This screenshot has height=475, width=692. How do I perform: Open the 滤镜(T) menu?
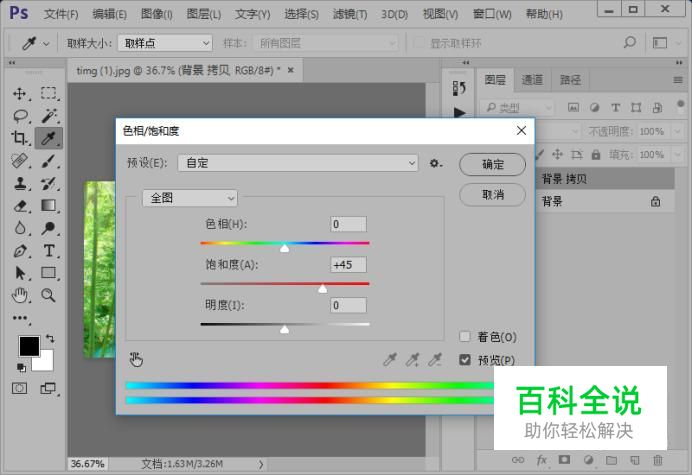click(x=350, y=14)
